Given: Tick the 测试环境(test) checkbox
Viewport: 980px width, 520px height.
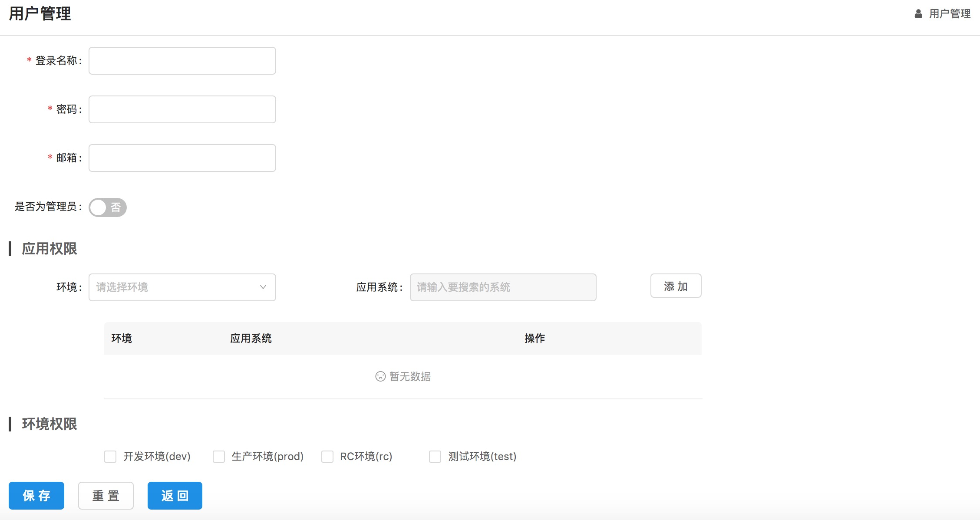Looking at the screenshot, I should 435,457.
